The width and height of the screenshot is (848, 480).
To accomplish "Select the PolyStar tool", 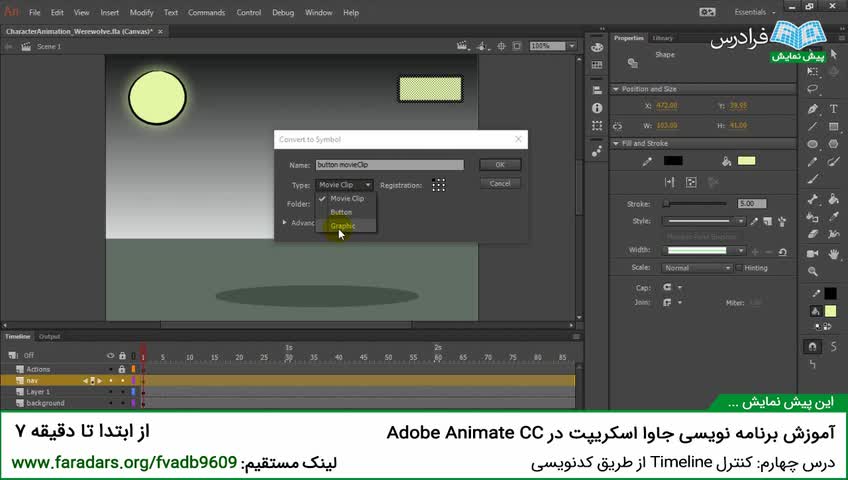I will click(833, 144).
